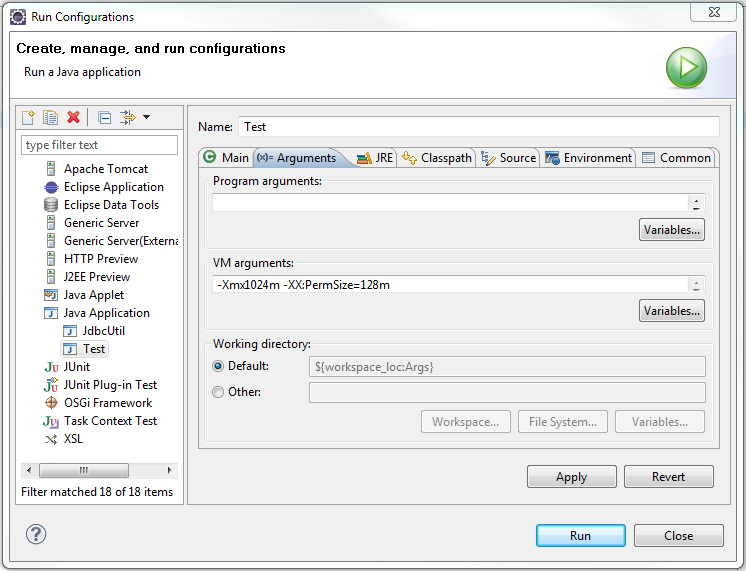Click the Apache Tomcat server icon
Screen dimensions: 746x571
pyautogui.click(x=51, y=169)
